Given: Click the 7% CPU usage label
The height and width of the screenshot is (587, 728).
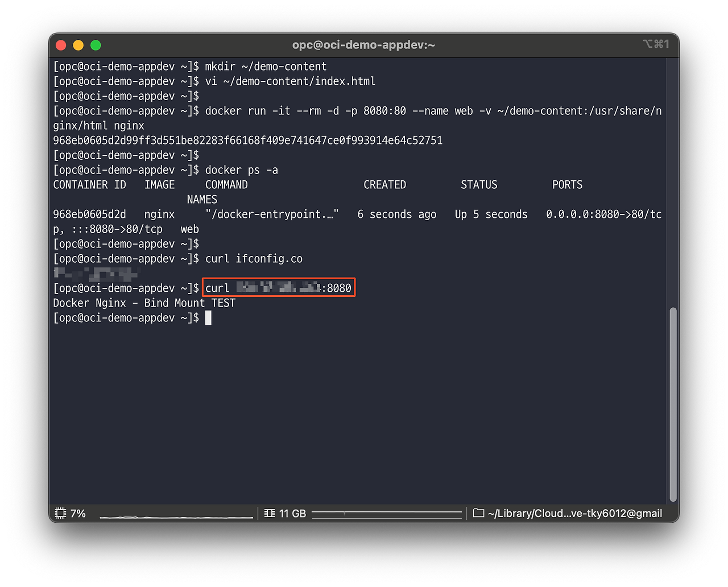Looking at the screenshot, I should (x=78, y=514).
